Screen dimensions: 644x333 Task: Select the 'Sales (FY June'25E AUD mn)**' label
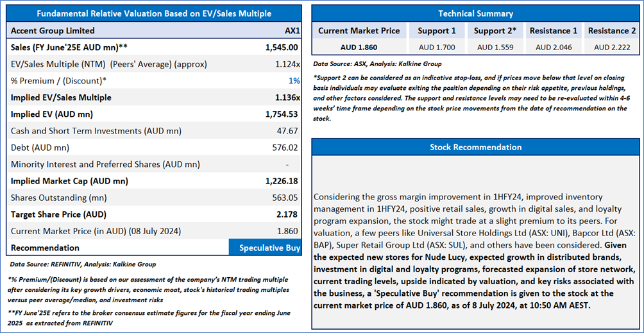point(69,47)
